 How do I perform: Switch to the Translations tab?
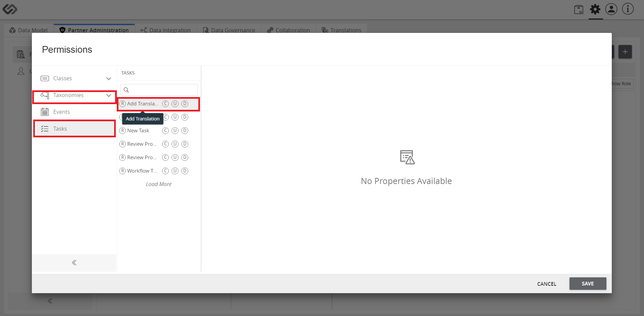[342, 30]
